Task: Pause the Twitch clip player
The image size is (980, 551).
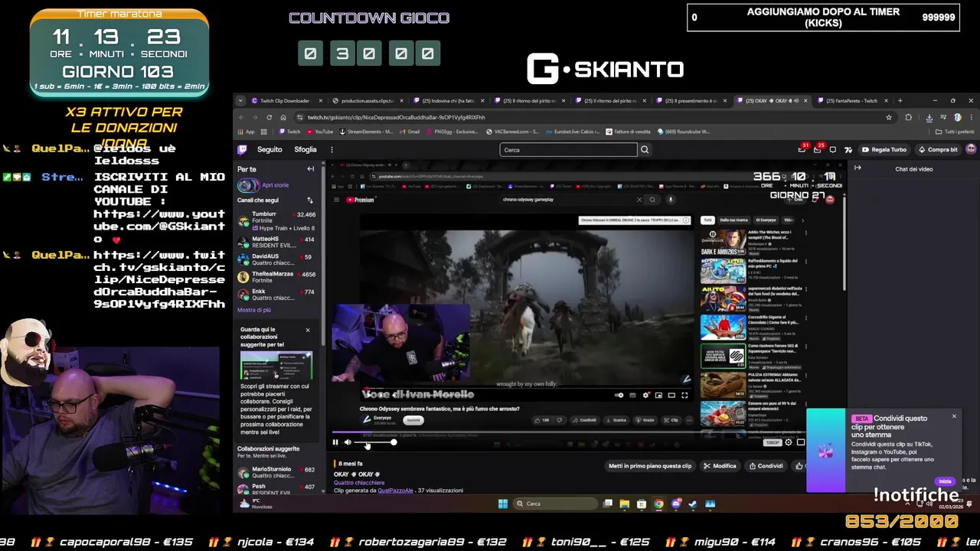Action: coord(335,442)
